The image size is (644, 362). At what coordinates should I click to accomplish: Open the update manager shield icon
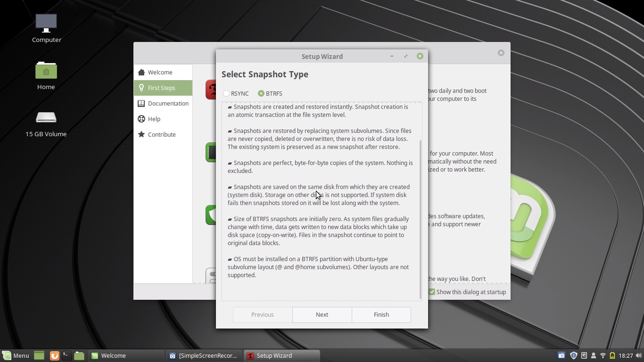tap(574, 355)
